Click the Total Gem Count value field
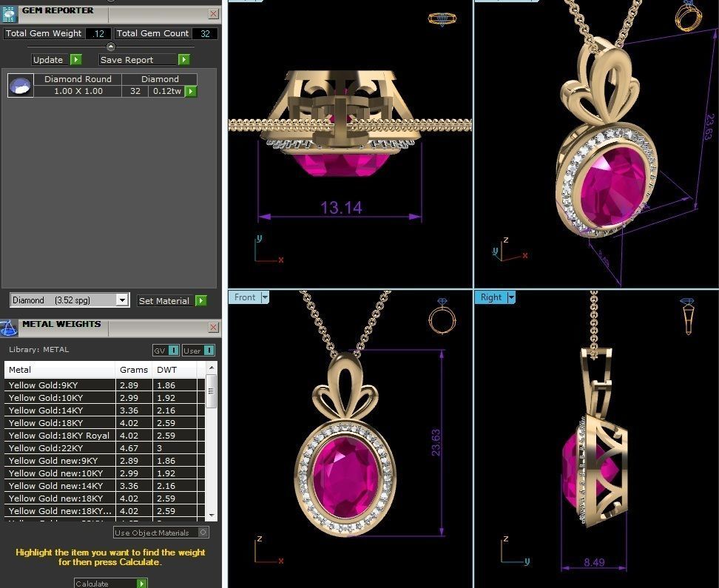This screenshot has width=719, height=588. (x=205, y=33)
